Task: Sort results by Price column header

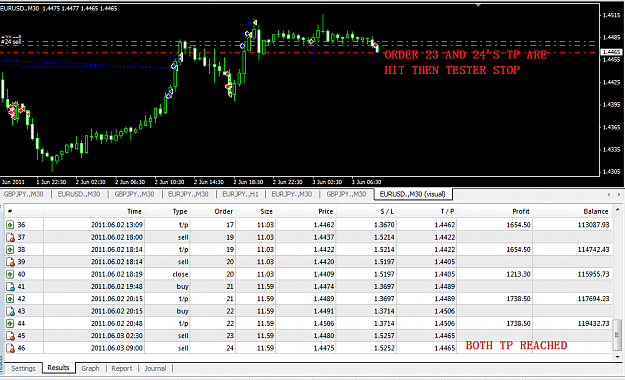Action: point(325,211)
